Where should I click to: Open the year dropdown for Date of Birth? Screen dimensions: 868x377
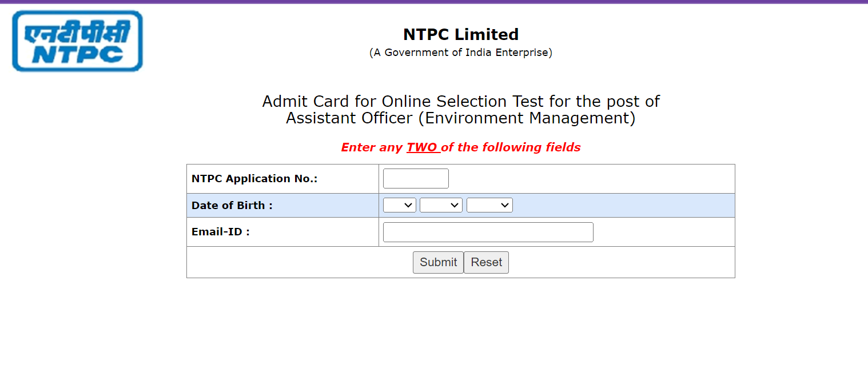pyautogui.click(x=489, y=205)
